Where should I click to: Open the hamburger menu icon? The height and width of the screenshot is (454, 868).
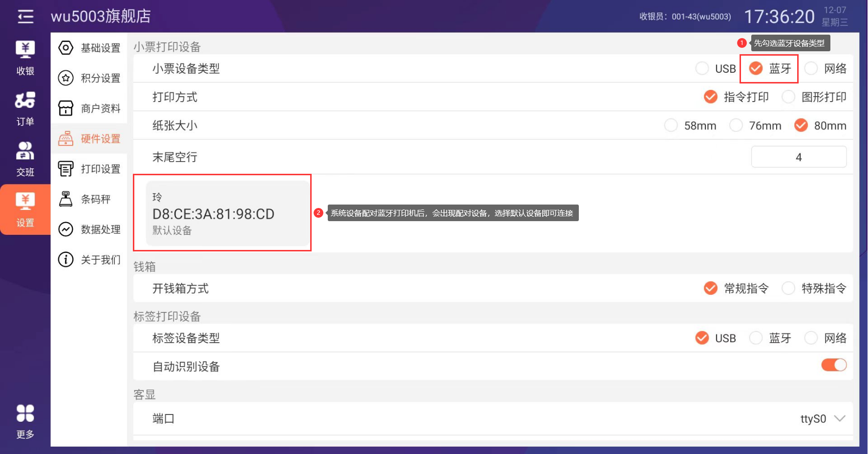[x=25, y=17]
